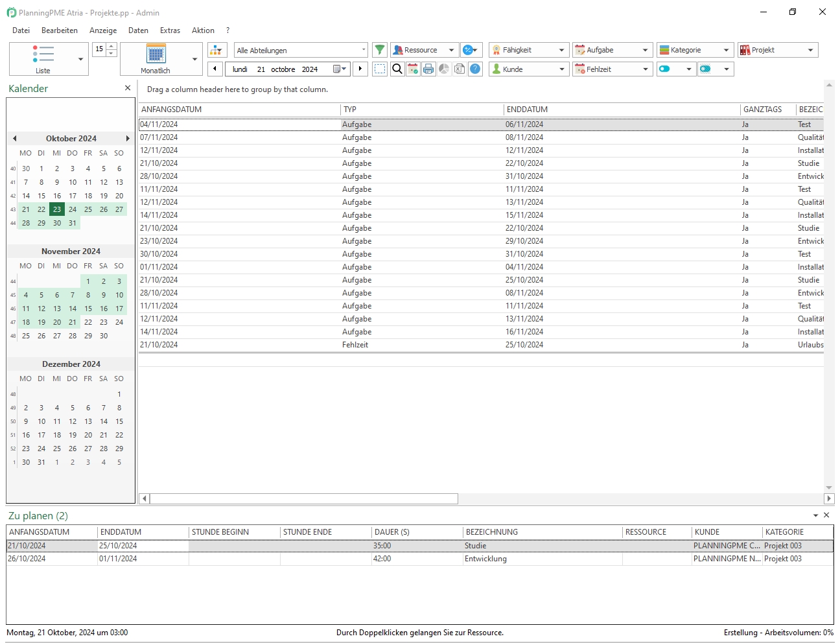Select 23 October in the calendar
This screenshot has width=840, height=643.
pos(57,209)
